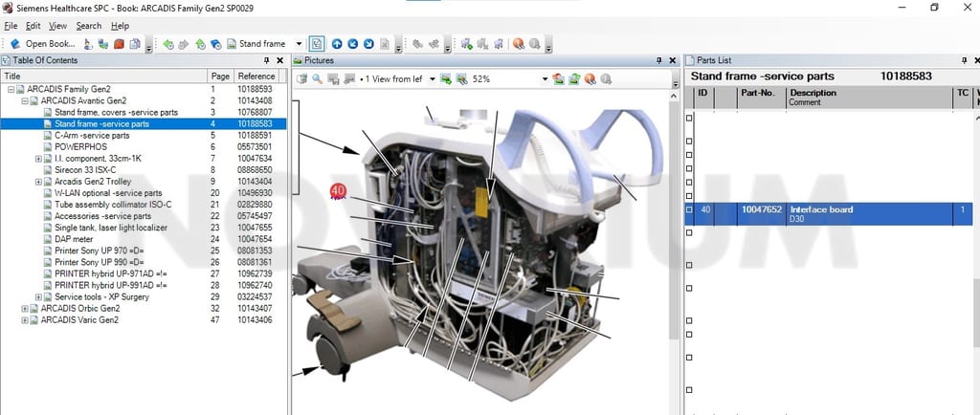Viewport: 980px width, 415px height.
Task: Click the blue circular down-right arrow icon
Action: (368, 44)
